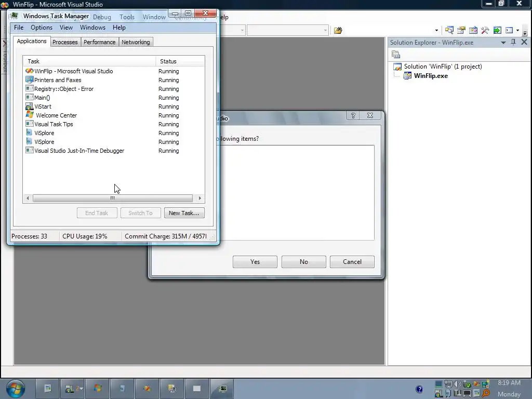Click the horizontal scrollbar thumb in task list

coord(113,198)
